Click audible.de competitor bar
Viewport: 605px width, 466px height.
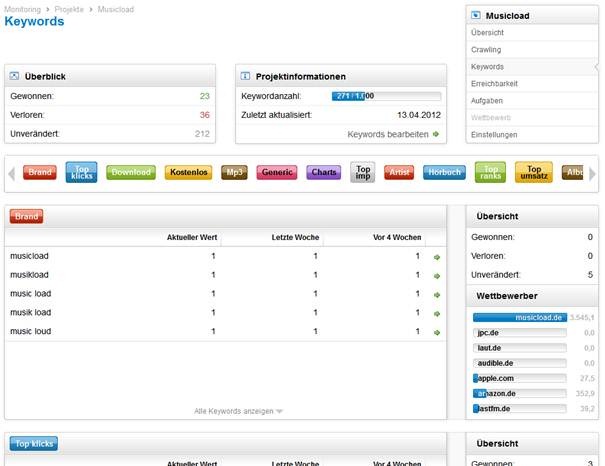(520, 363)
